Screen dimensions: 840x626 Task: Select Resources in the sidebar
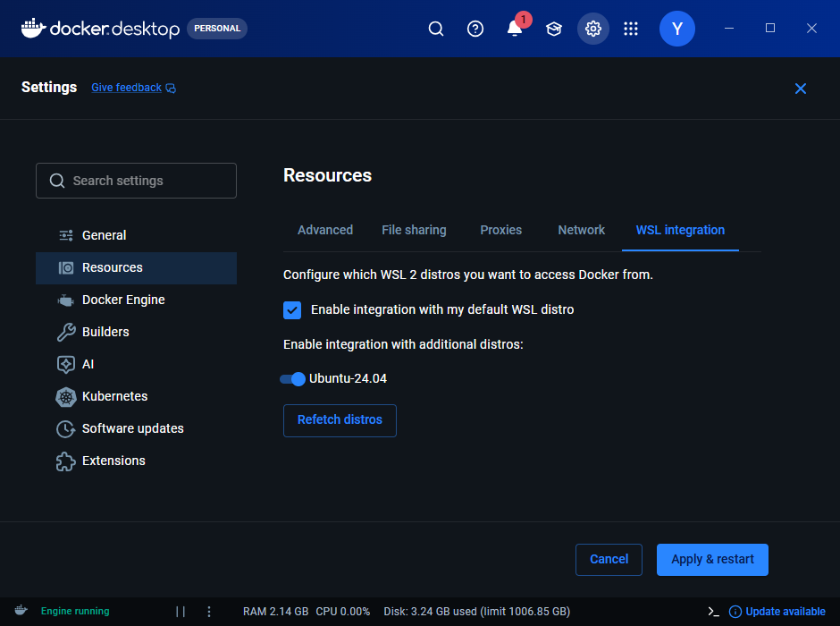(136, 268)
